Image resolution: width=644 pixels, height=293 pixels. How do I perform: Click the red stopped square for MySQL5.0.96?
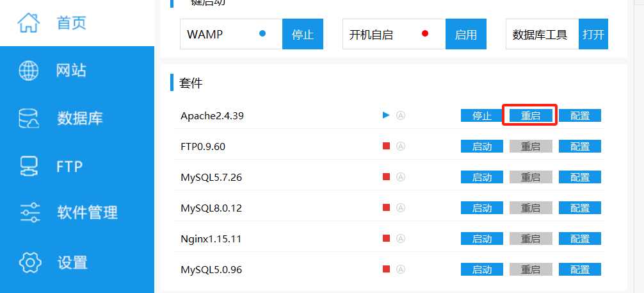386,269
